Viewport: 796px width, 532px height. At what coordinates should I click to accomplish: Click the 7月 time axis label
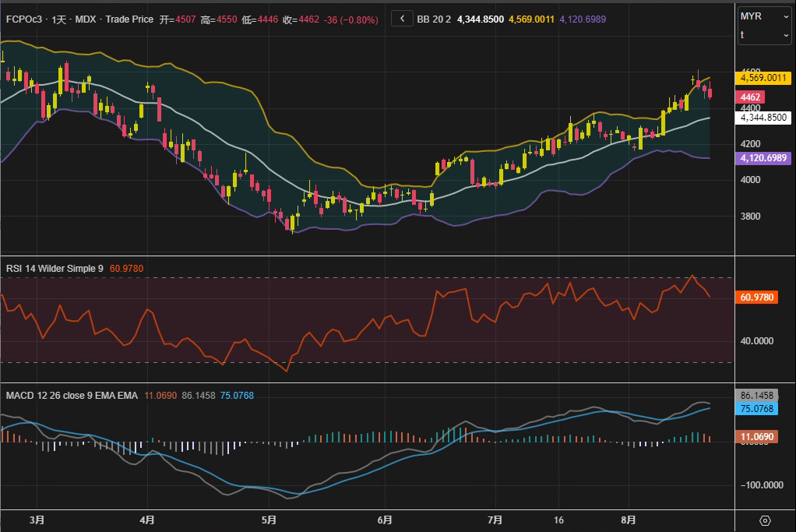click(495, 520)
